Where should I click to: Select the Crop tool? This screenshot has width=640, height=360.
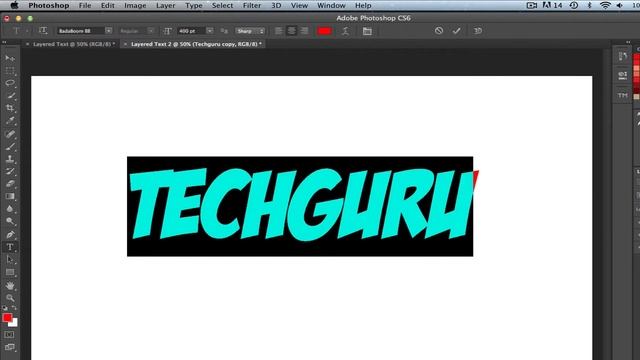[10, 108]
